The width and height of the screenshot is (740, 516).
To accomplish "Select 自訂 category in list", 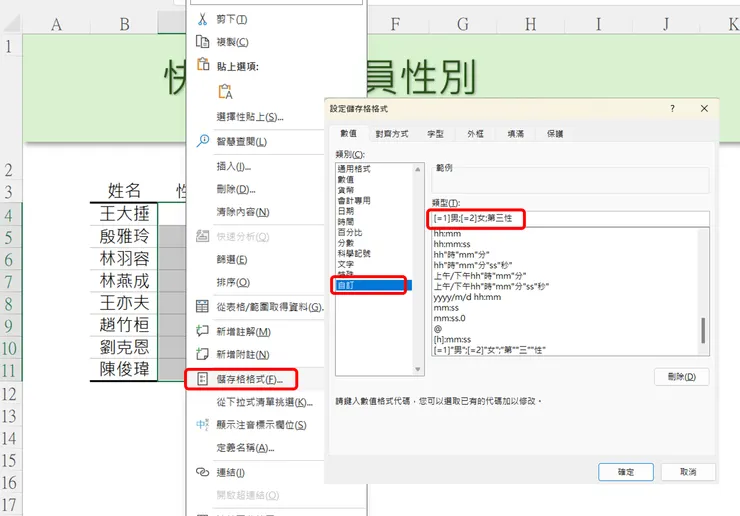I will click(373, 285).
